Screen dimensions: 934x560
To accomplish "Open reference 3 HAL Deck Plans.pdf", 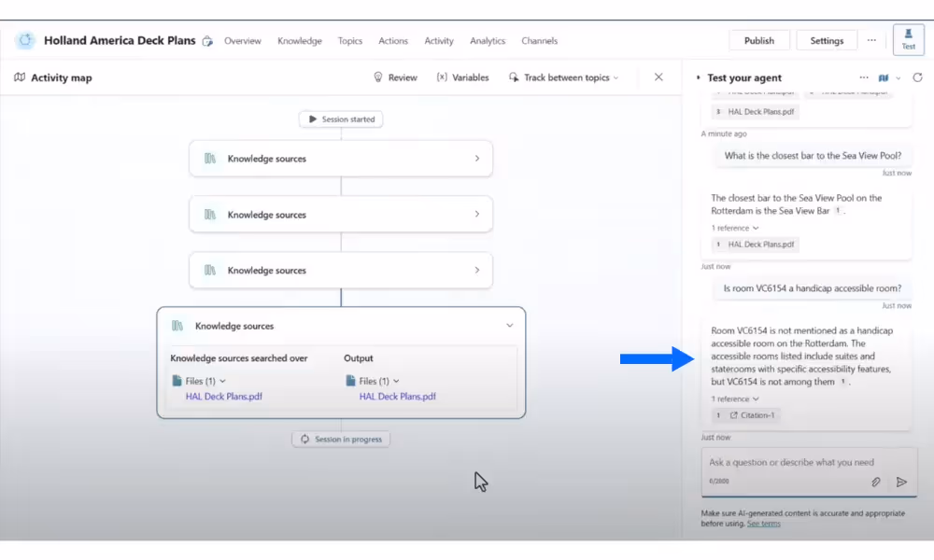I will click(756, 112).
